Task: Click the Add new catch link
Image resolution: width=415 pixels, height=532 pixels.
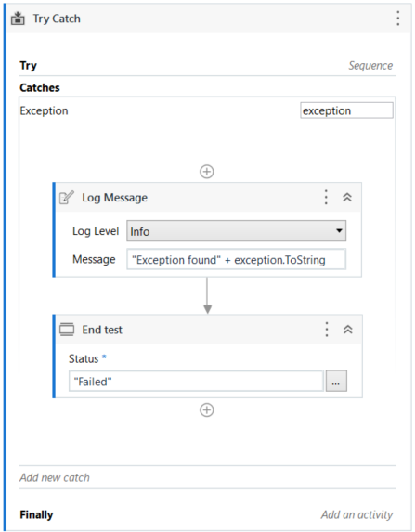Action: pyautogui.click(x=55, y=477)
